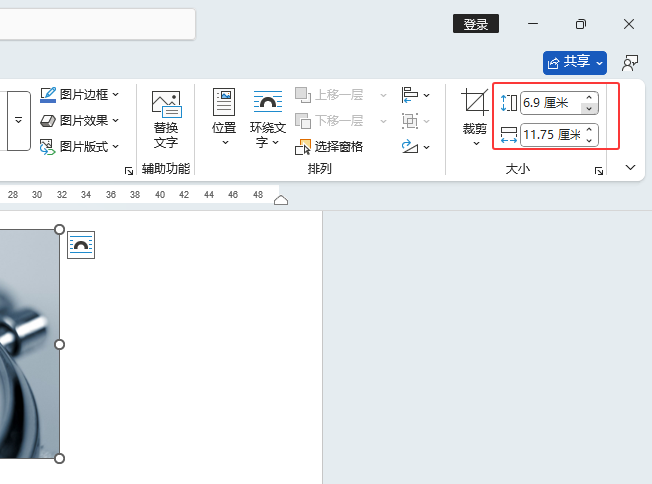Decrease picture height with down spinner
Image resolution: width=652 pixels, height=484 pixels.
click(589, 108)
